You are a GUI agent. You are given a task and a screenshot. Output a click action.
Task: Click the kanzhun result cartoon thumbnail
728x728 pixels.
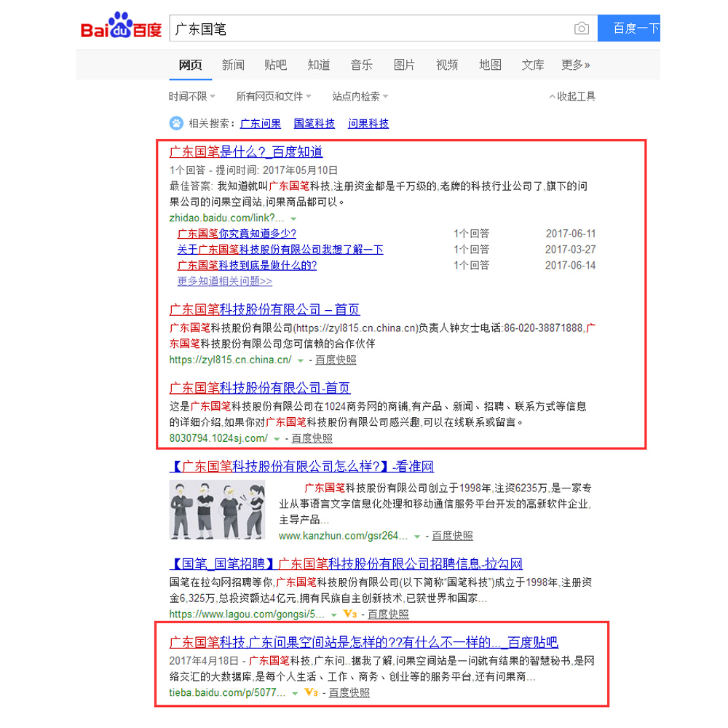(217, 510)
